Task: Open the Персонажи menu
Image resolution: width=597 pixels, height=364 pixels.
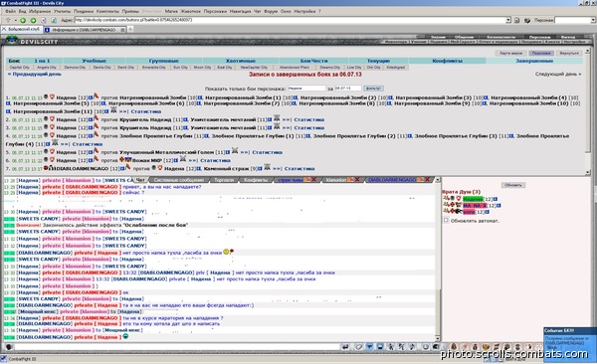Action: click(215, 11)
